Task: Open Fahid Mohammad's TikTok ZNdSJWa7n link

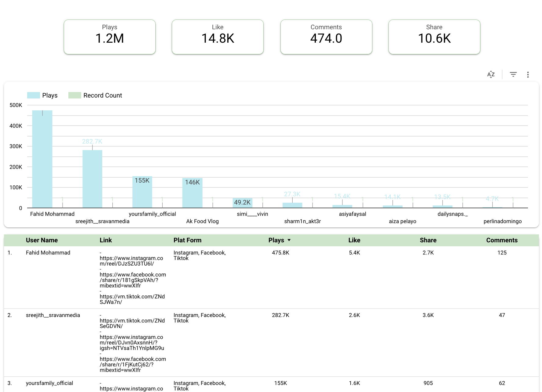Action: [x=132, y=299]
